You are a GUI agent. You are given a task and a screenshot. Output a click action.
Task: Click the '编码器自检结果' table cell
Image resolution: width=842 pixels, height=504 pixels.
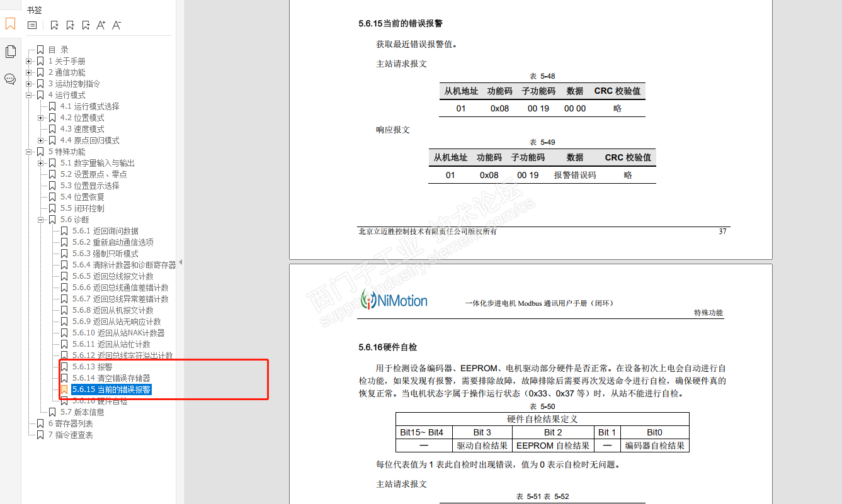pos(654,445)
